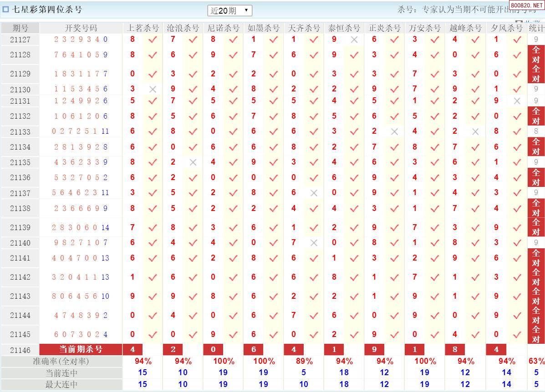Click the 当前期杀号 red label in row 21146
545x392 pixels.
81,349
